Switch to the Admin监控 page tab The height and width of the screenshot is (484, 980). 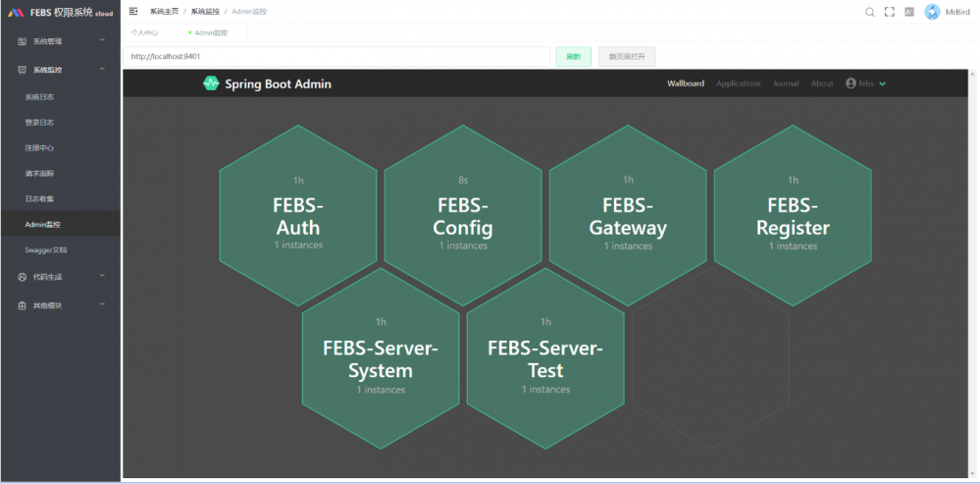click(209, 32)
